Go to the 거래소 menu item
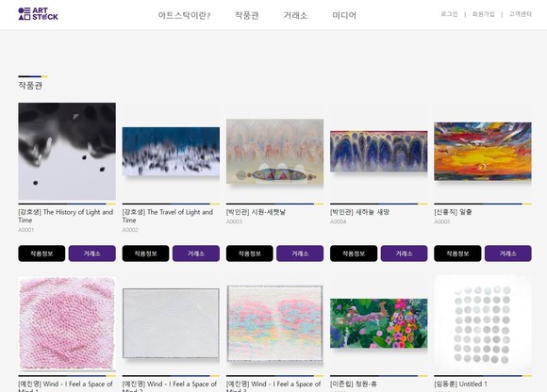Screen dimensions: 547x392 tap(295, 15)
